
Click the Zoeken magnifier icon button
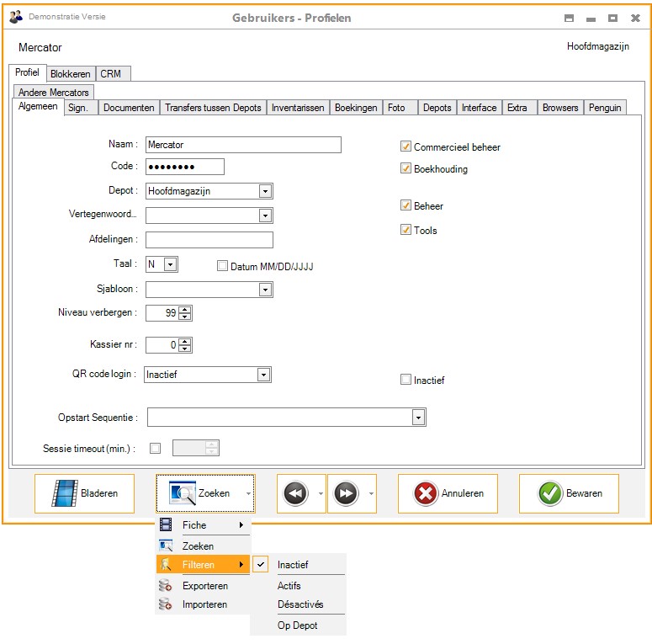coord(182,493)
